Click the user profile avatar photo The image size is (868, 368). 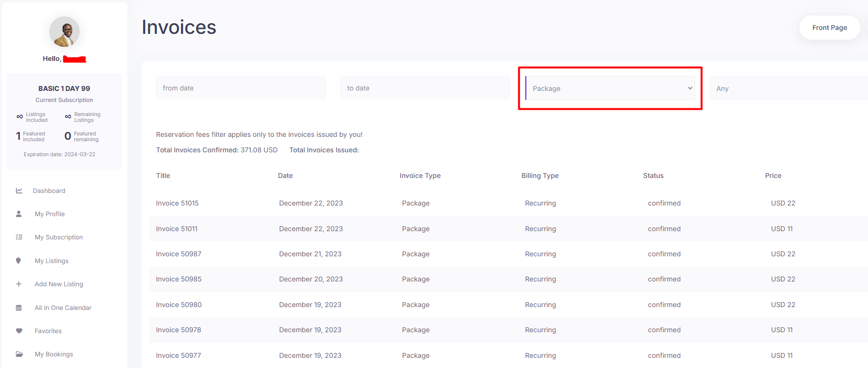(x=64, y=32)
